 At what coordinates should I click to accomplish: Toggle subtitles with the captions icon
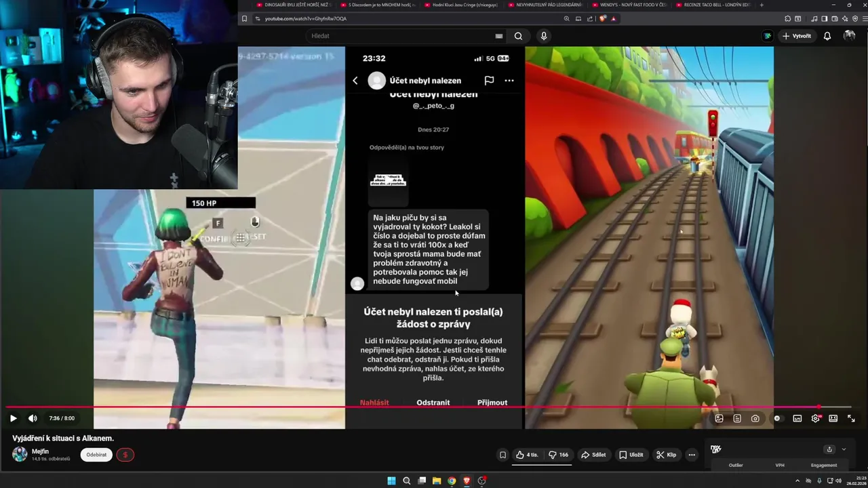[797, 418]
